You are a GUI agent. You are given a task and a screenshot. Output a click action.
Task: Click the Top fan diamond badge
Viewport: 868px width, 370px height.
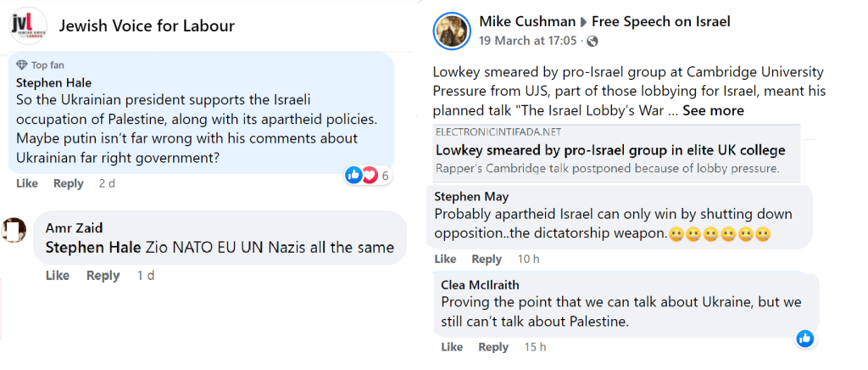22,65
